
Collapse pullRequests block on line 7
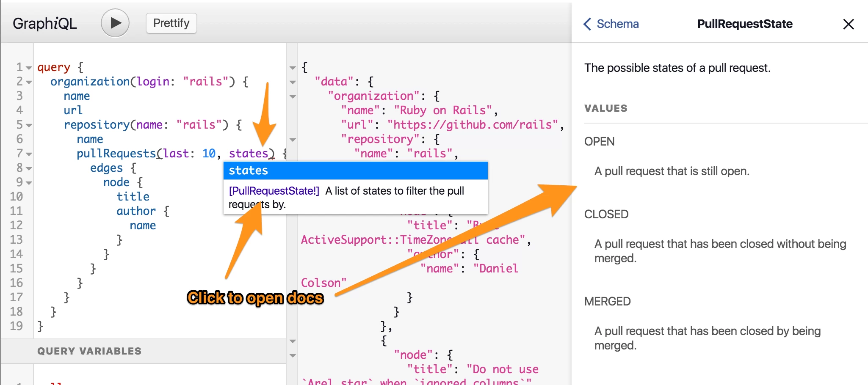point(29,154)
